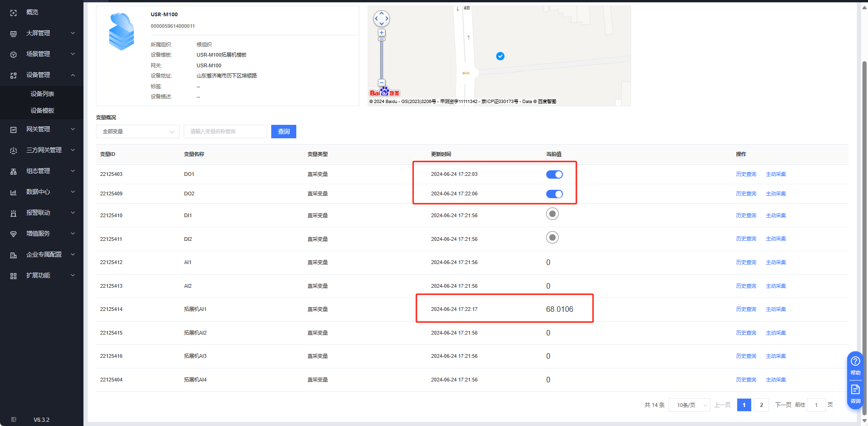Toggle the DO1 current value switch
This screenshot has width=868, height=426.
coord(554,174)
